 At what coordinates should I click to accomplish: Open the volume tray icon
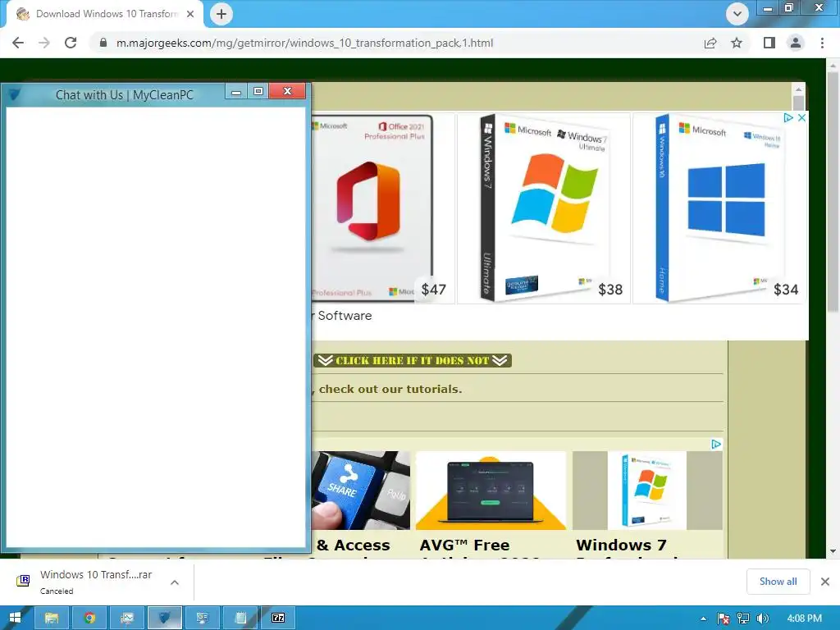(x=762, y=619)
